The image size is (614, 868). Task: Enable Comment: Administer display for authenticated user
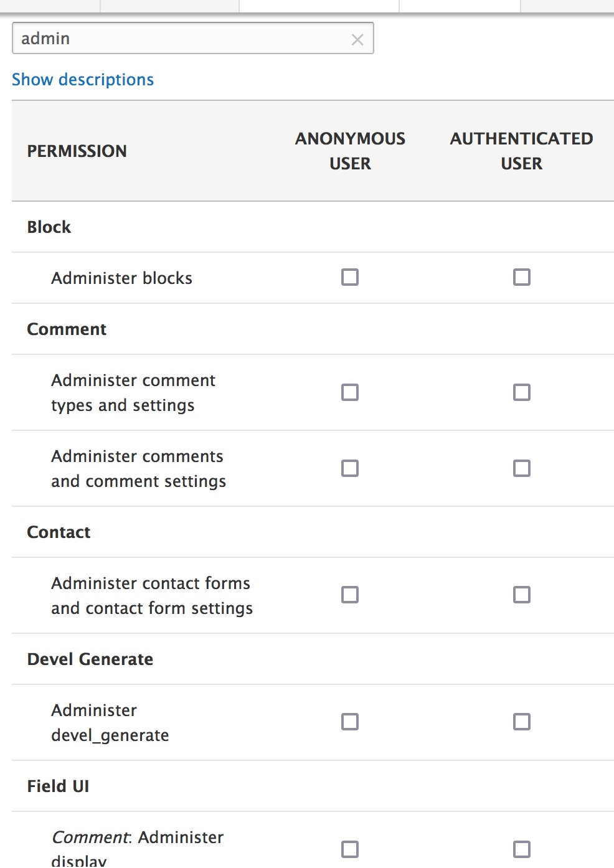521,849
